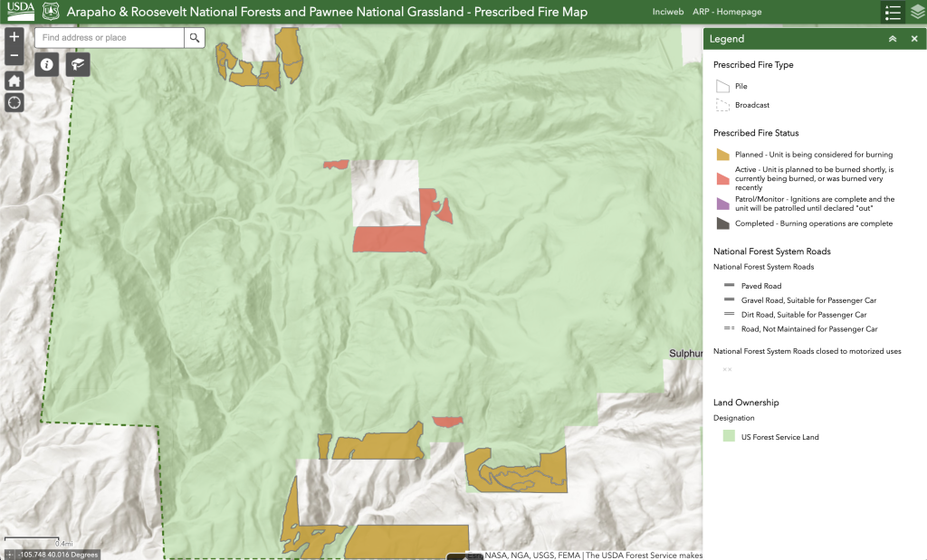Zoom in with the plus button

14,37
